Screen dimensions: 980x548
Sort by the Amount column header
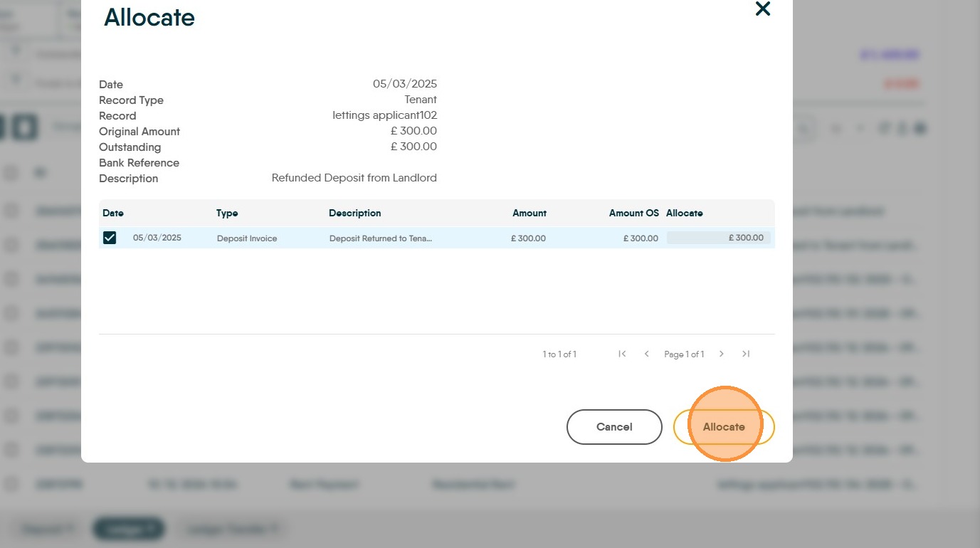point(529,213)
